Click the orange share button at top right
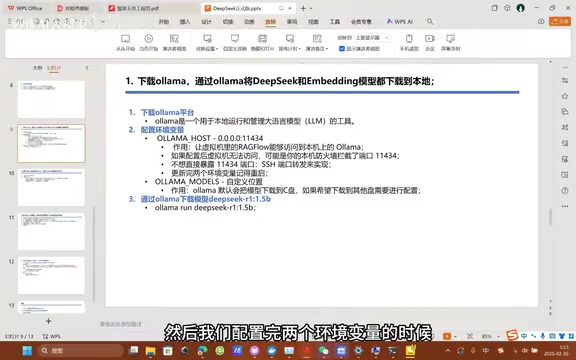576x360 pixels. point(560,22)
